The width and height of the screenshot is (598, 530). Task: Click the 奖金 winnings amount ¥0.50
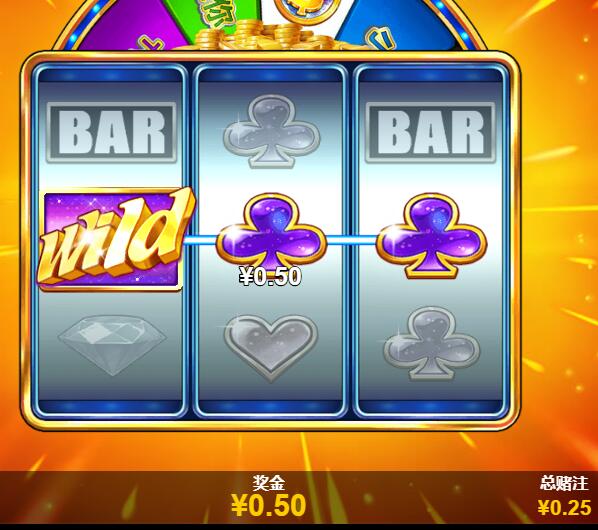coord(268,505)
